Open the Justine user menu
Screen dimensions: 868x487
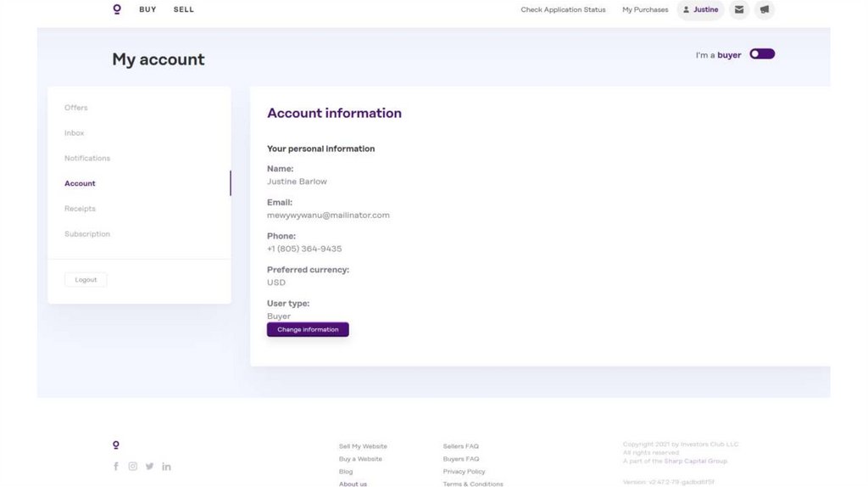point(701,10)
